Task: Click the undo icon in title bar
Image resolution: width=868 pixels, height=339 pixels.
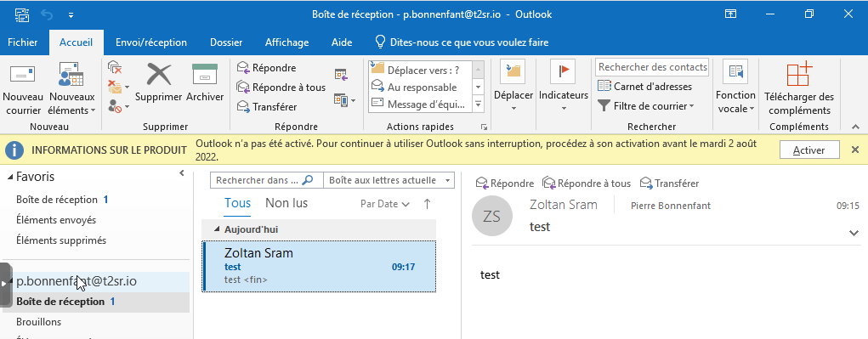Action: coord(47,14)
